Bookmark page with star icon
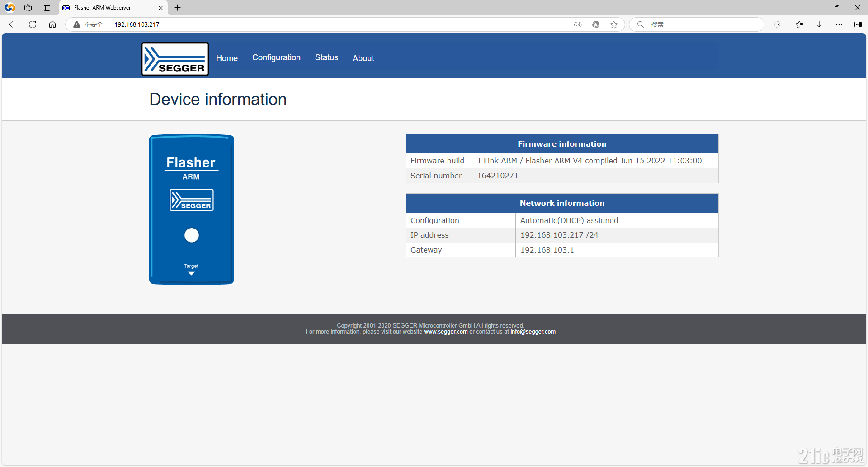The height and width of the screenshot is (467, 868). point(614,24)
